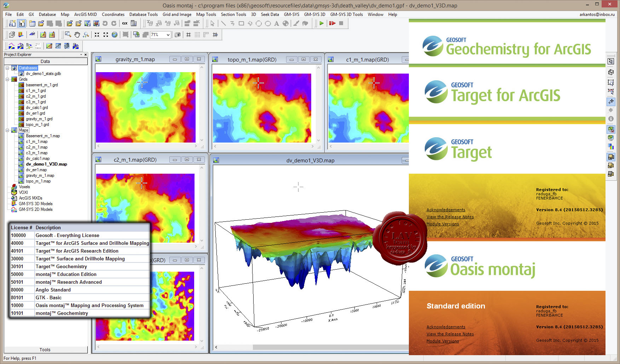Click Module Versions link in Standard edition panel
Screen dimensions: 620x364
click(442, 341)
